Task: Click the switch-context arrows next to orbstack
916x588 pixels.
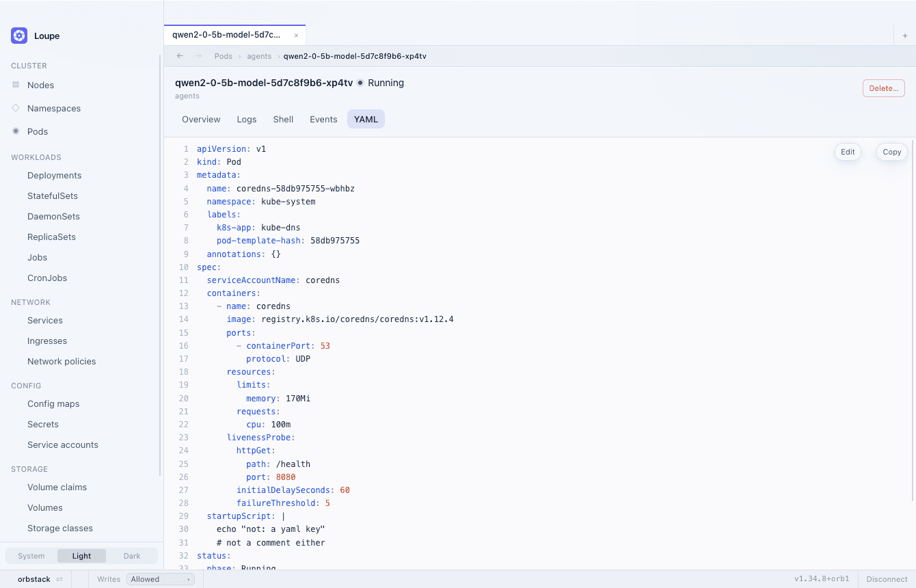Action: (59, 579)
